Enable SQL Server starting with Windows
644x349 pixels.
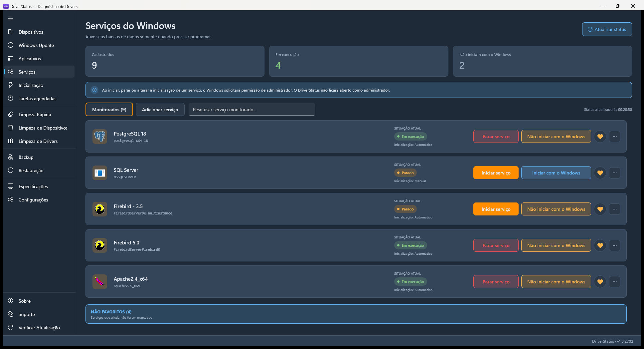[556, 173]
